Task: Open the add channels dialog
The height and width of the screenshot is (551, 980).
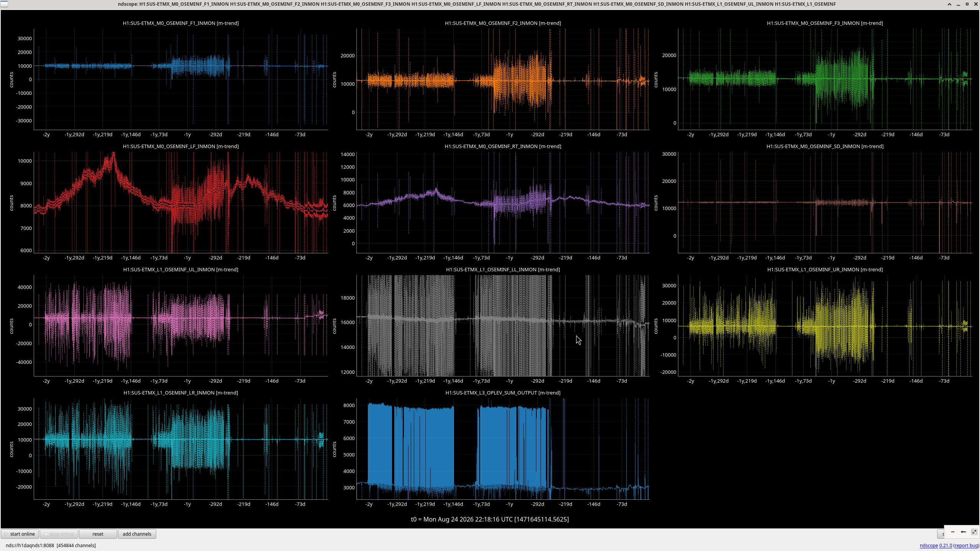Action: [137, 534]
